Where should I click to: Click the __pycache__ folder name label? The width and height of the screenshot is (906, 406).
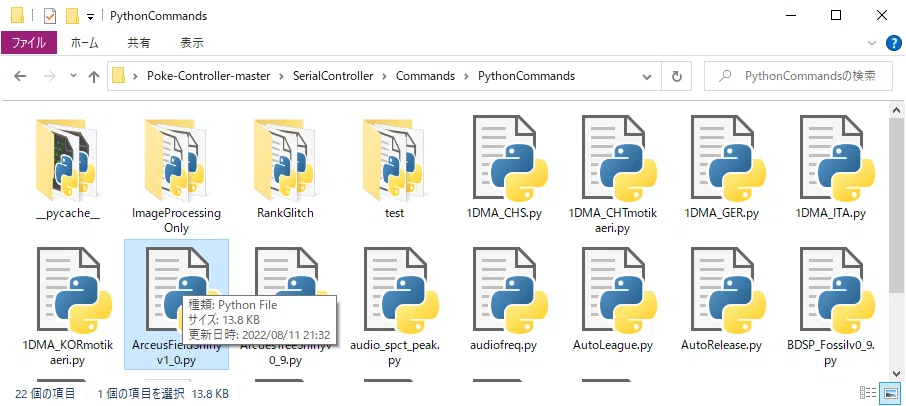67,213
